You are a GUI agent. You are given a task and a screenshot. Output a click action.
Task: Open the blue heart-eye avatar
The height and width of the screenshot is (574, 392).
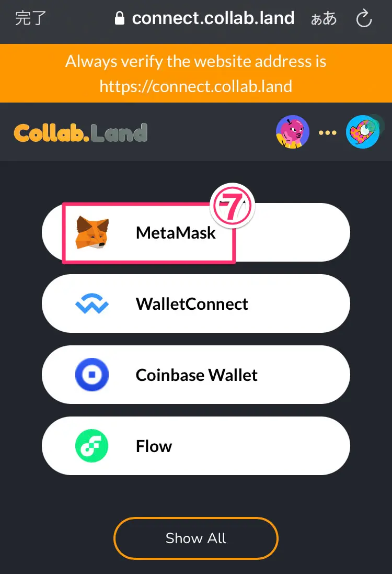click(x=363, y=132)
